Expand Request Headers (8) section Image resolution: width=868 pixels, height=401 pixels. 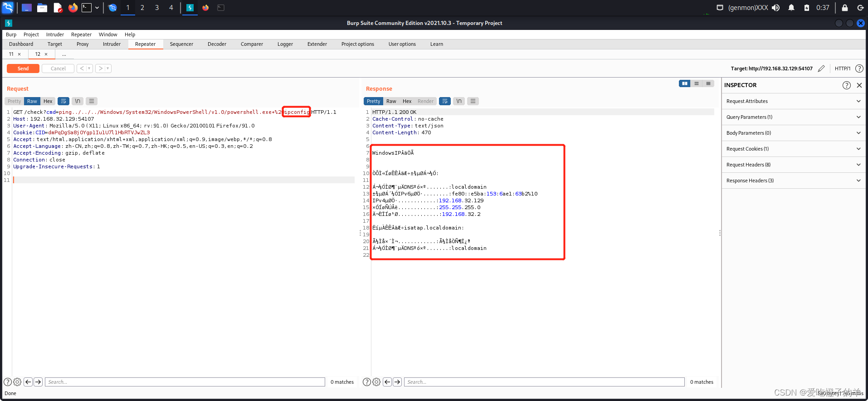(x=794, y=165)
